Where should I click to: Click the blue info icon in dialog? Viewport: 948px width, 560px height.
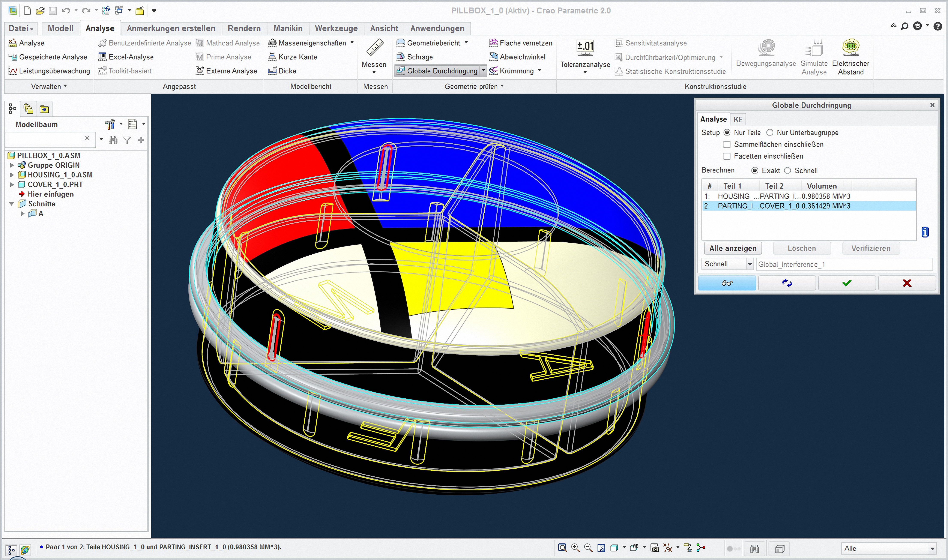point(925,232)
